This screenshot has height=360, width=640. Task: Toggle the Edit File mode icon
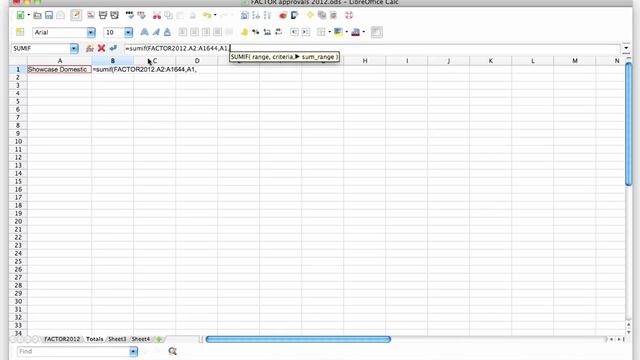point(76,15)
